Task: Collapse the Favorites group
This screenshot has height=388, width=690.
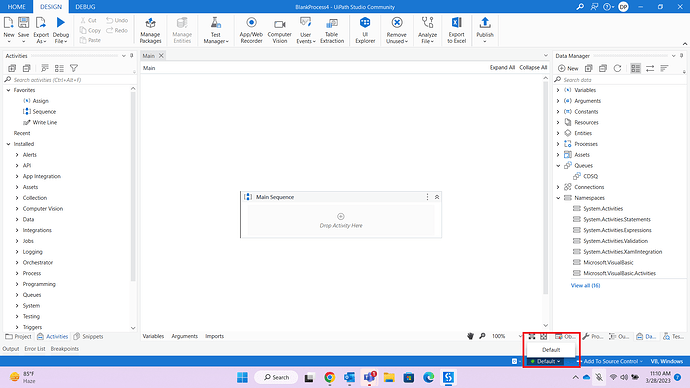Action: (x=8, y=90)
